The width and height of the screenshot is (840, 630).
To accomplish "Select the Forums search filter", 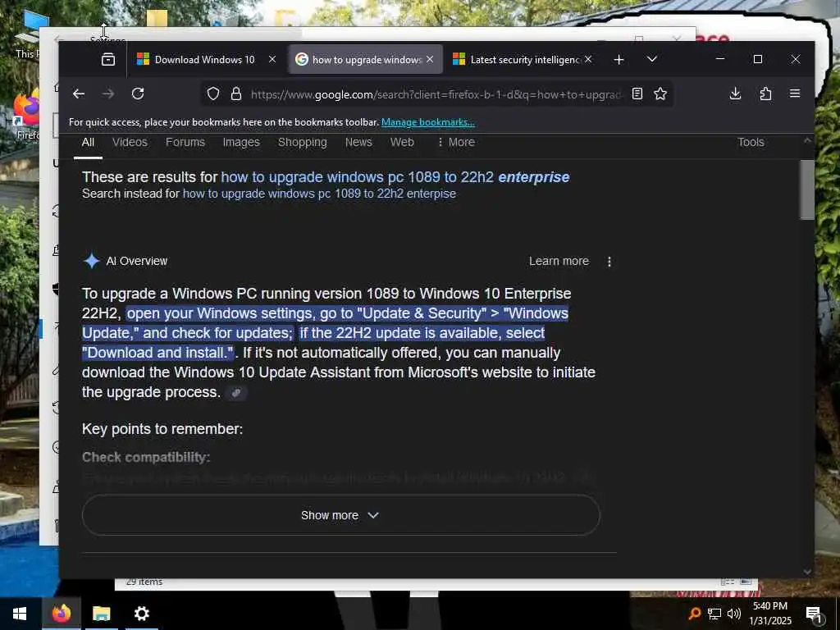I will click(x=185, y=142).
